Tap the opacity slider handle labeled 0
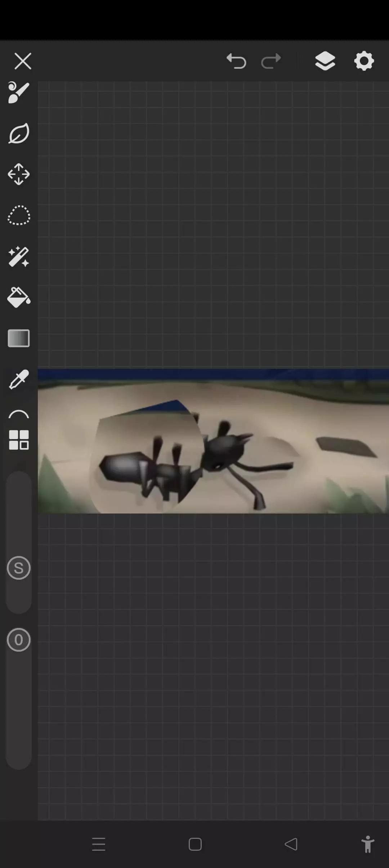Screen dimensions: 389x868 (19, 640)
